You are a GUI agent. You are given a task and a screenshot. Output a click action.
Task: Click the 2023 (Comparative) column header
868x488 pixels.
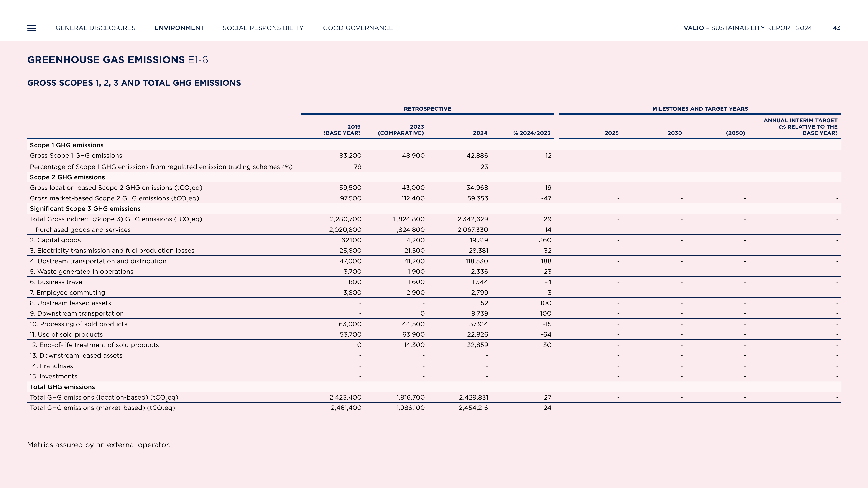click(401, 130)
